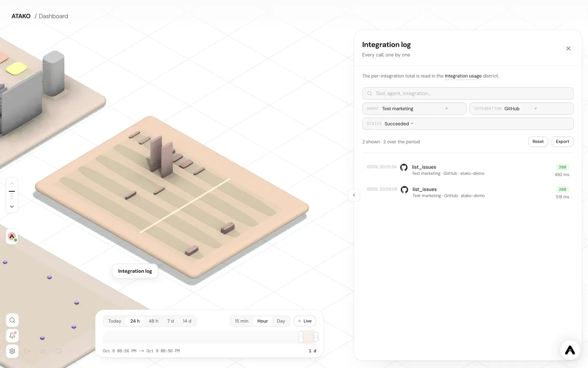Click the 200 status badge with 492 ms
The width and height of the screenshot is (588, 368).
(562, 167)
